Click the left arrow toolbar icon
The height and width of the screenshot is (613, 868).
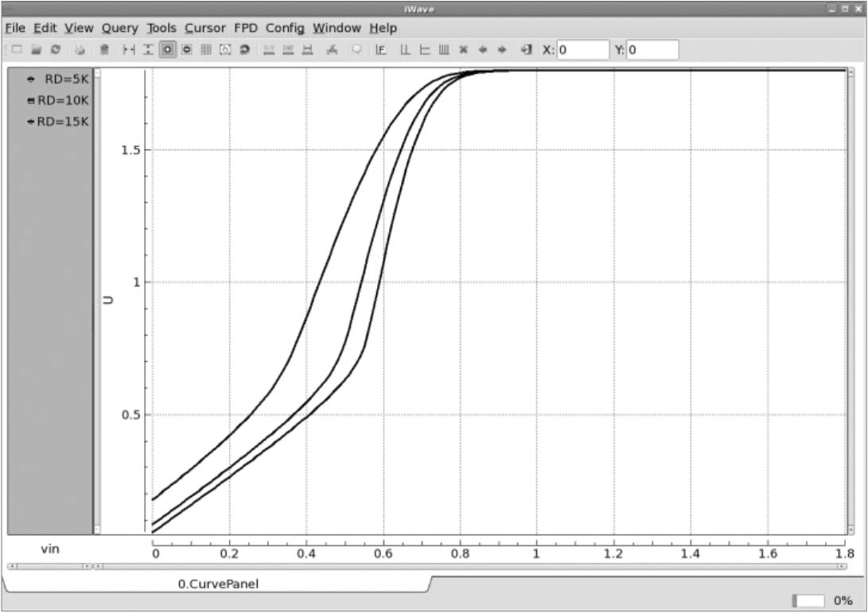click(x=482, y=50)
